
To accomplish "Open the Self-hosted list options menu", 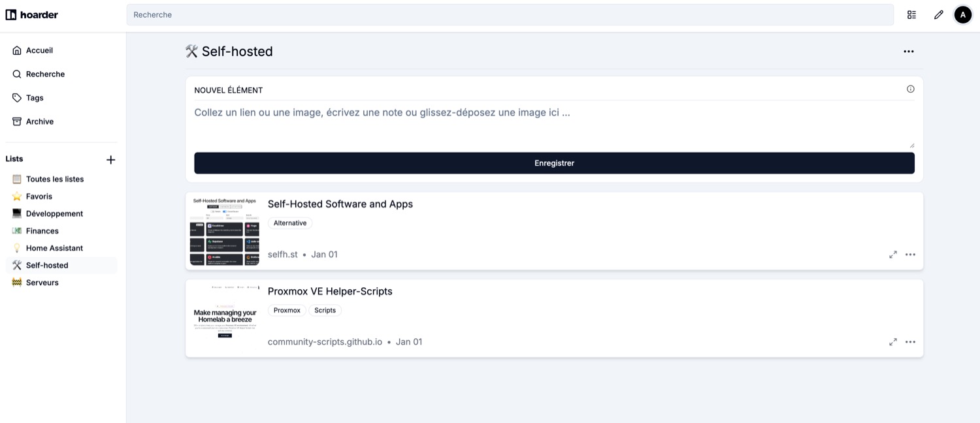I will point(908,52).
